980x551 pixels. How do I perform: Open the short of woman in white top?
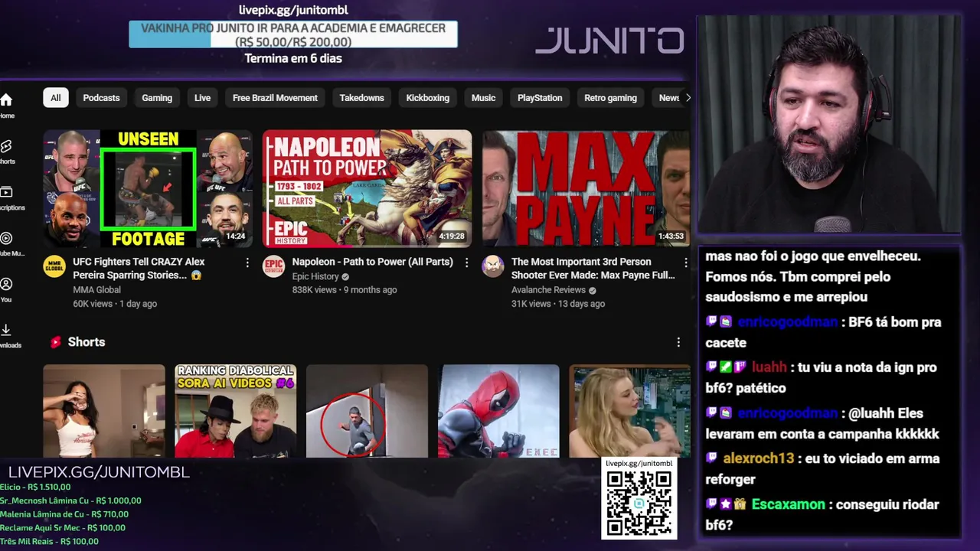(x=104, y=411)
